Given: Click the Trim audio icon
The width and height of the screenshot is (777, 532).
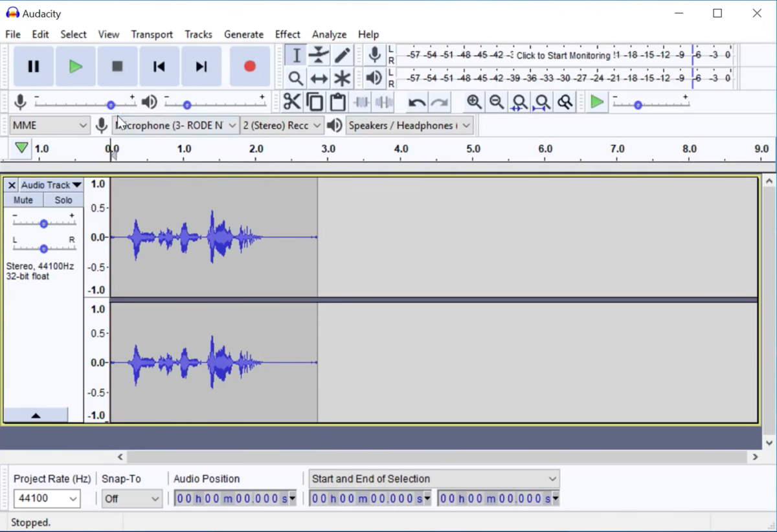Looking at the screenshot, I should [x=361, y=102].
